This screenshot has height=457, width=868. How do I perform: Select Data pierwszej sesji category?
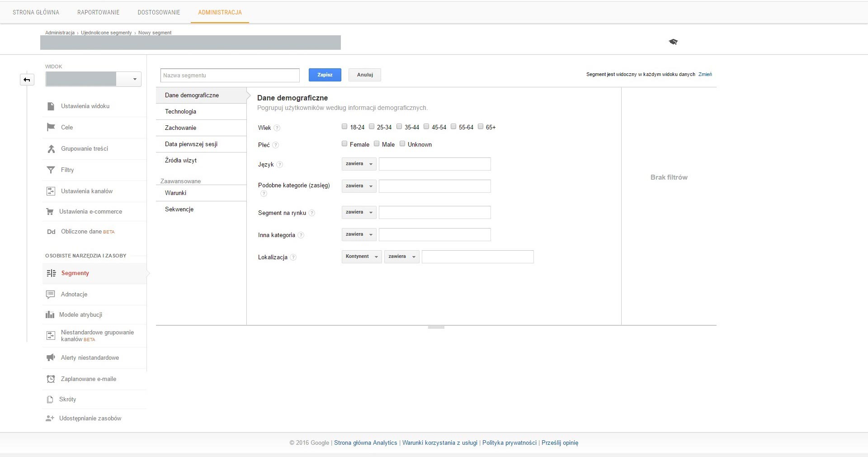tap(201, 144)
